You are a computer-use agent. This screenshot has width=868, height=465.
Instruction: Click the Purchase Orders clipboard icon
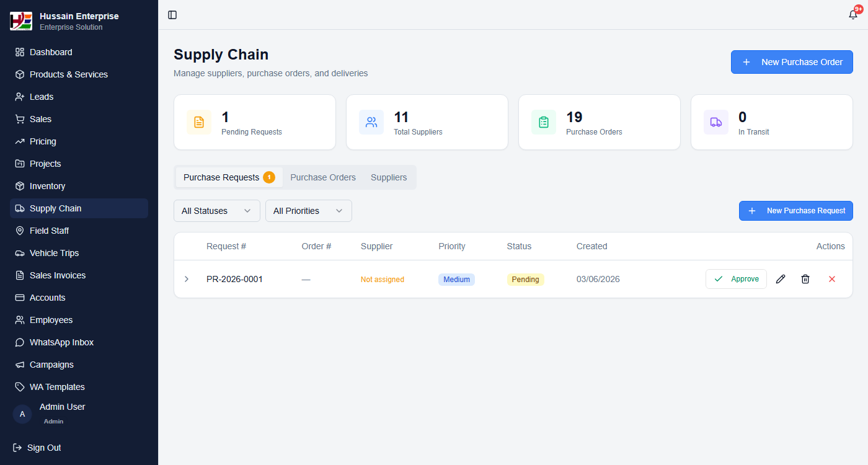coord(544,122)
